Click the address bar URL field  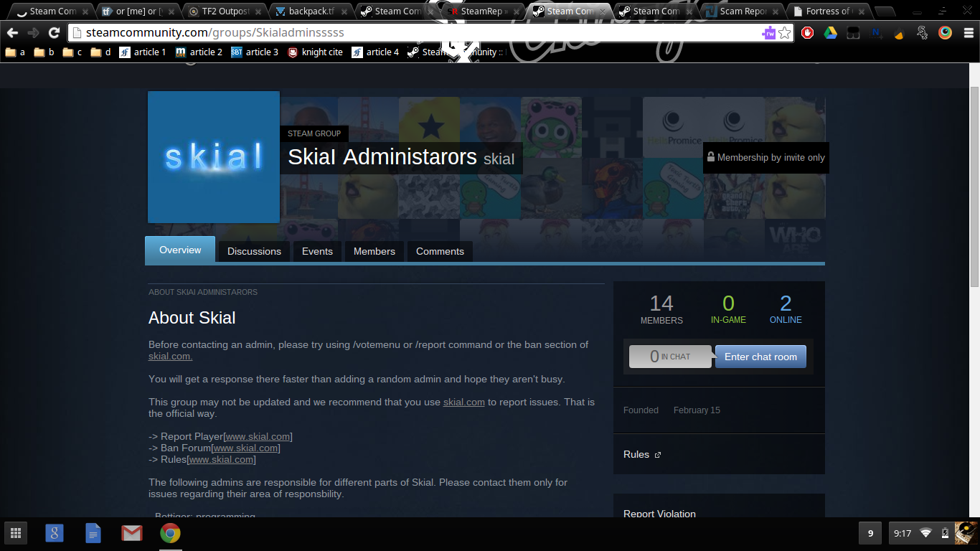pyautogui.click(x=416, y=33)
